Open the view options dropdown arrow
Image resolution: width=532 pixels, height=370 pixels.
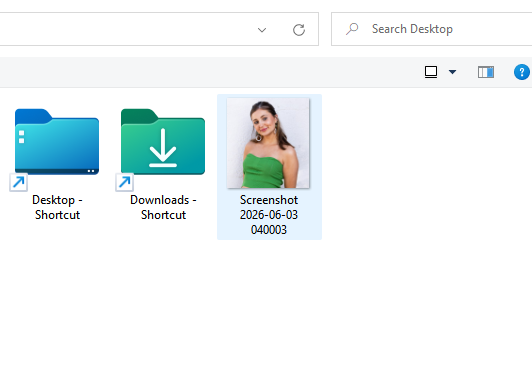coord(452,72)
